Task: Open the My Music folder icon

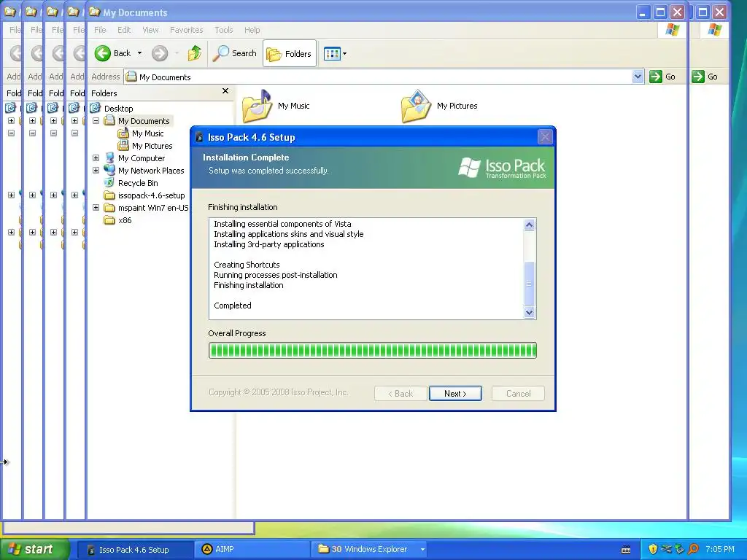Action: [257, 106]
